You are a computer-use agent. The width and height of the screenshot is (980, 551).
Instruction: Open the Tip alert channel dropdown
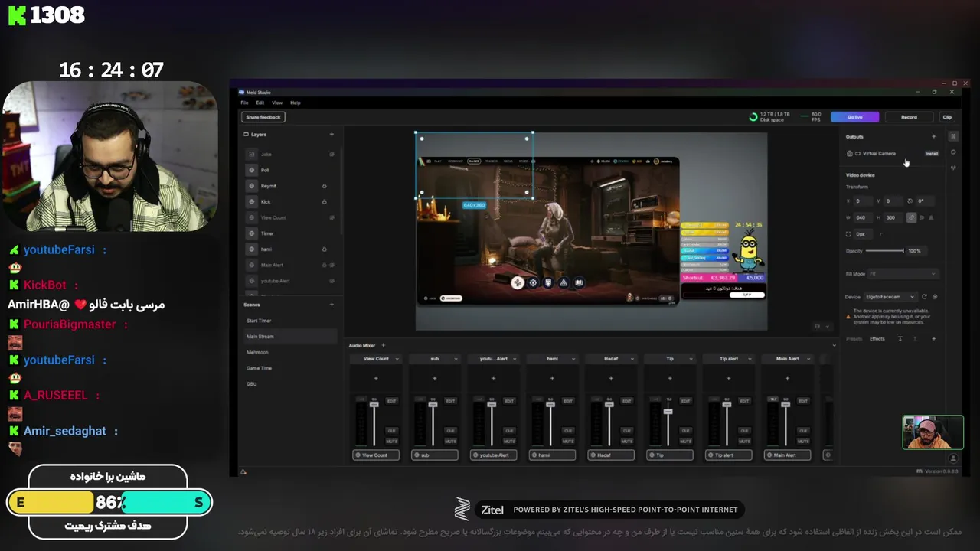point(750,358)
